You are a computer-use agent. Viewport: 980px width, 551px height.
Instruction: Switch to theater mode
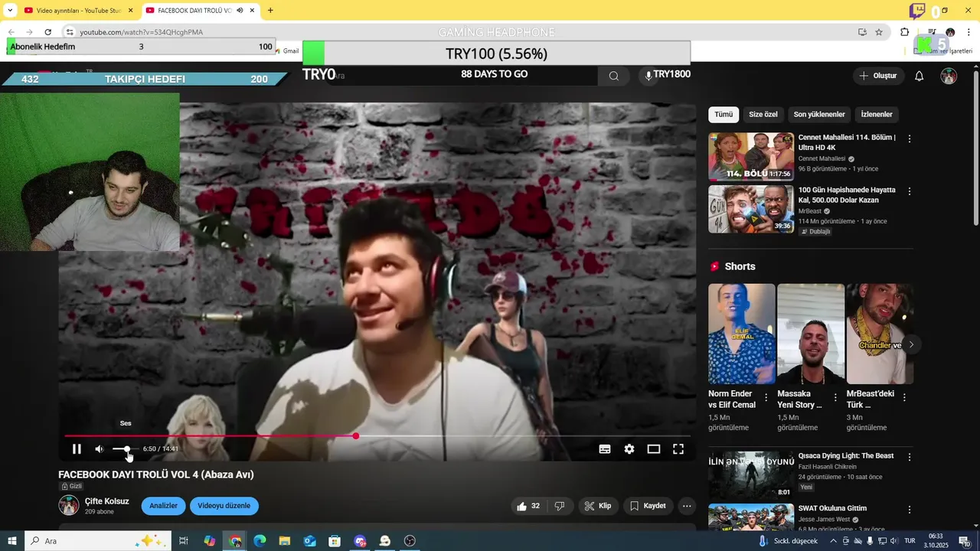(654, 449)
